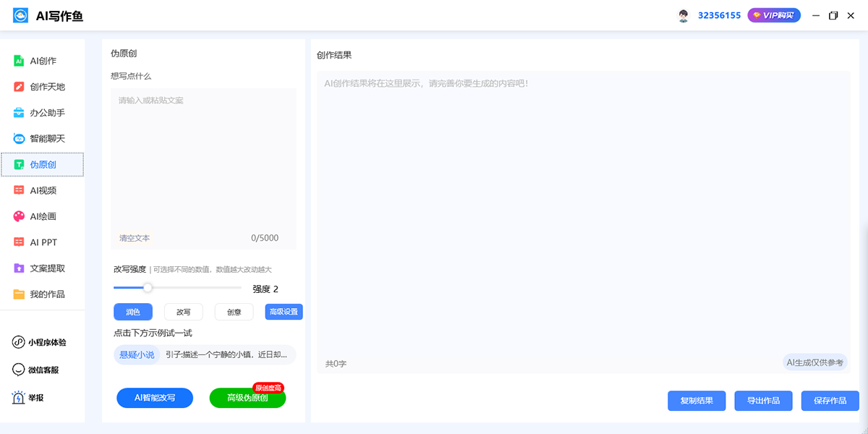Minimize the AI写作鱼 window

(816, 15)
